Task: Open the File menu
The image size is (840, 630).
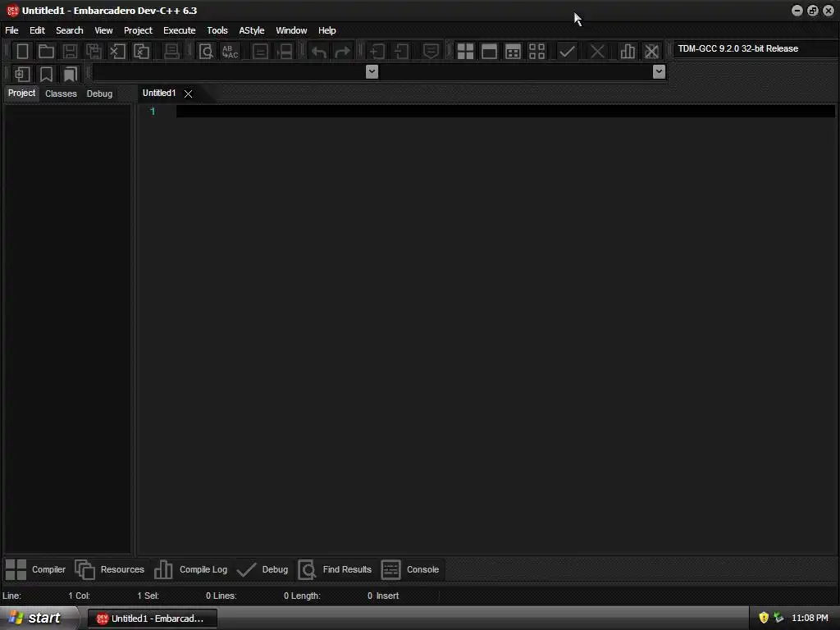Action: [11, 30]
